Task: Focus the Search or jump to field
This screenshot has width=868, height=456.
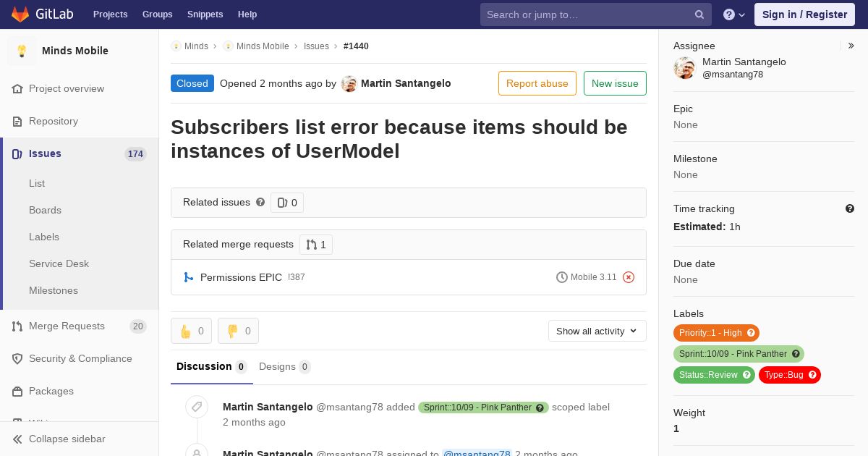Action: click(596, 14)
